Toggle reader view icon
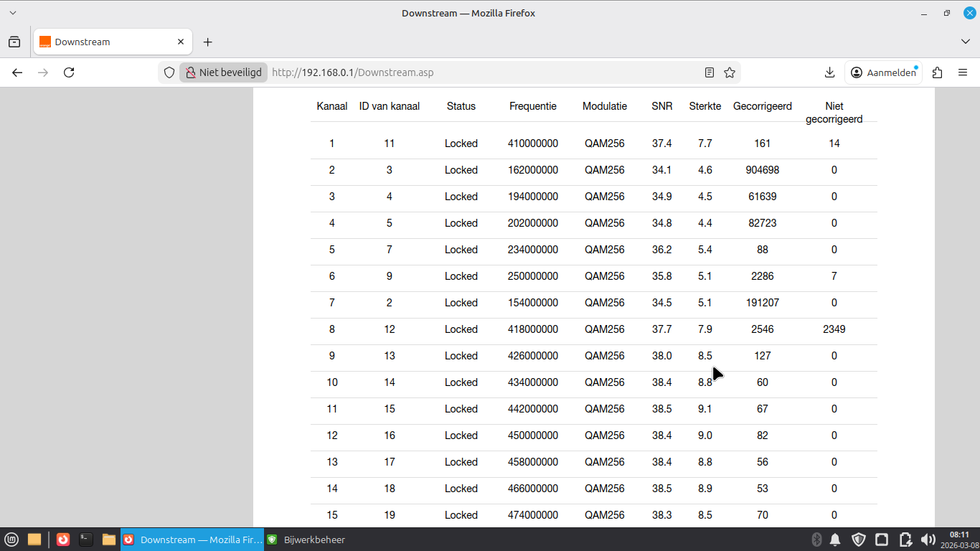 coord(710,72)
